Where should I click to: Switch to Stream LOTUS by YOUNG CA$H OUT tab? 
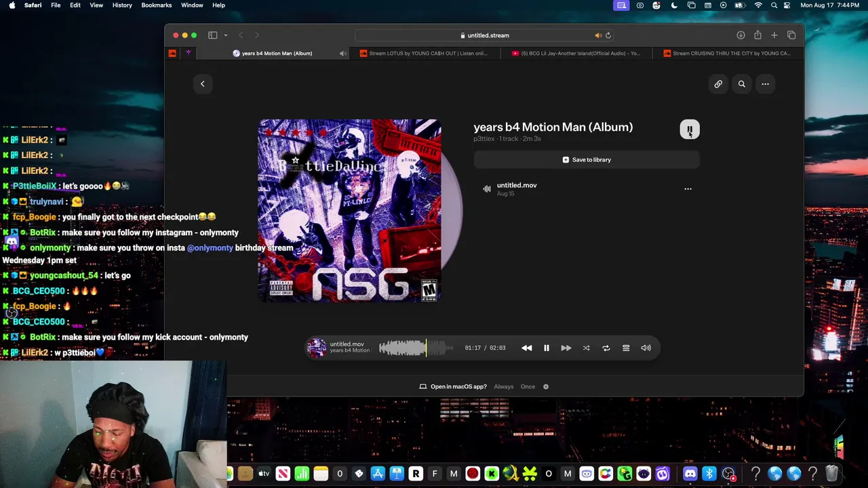point(424,54)
